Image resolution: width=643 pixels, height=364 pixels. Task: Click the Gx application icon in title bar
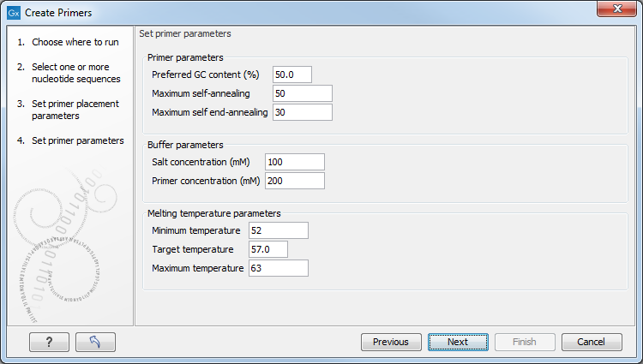(x=14, y=13)
